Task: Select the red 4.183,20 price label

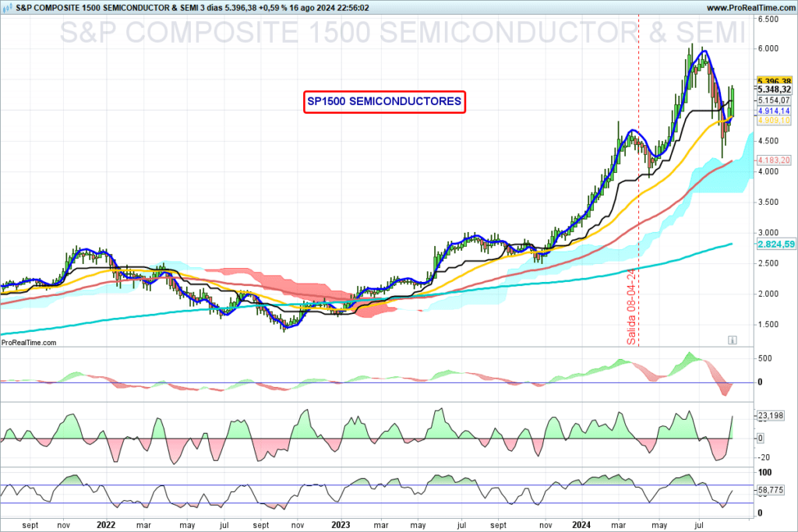Action: pos(774,160)
